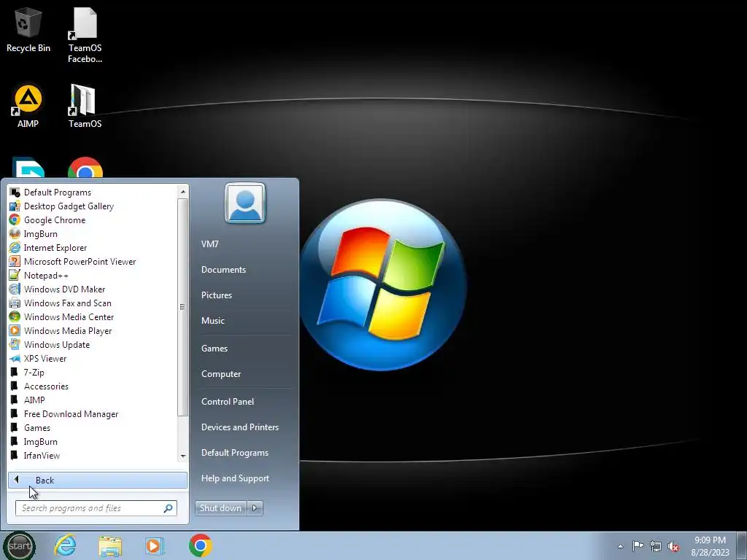
Task: Open Music from the Start menu
Action: [x=213, y=321]
